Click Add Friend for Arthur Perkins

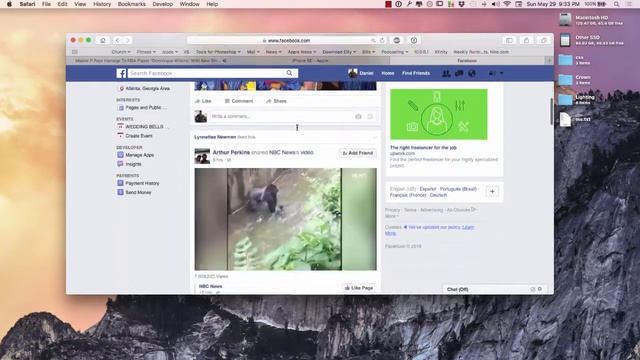pyautogui.click(x=358, y=153)
